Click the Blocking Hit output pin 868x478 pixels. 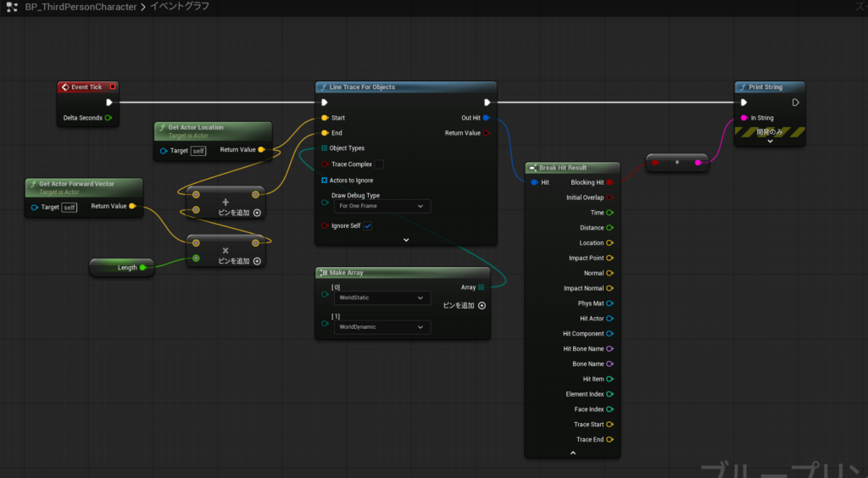[609, 182]
